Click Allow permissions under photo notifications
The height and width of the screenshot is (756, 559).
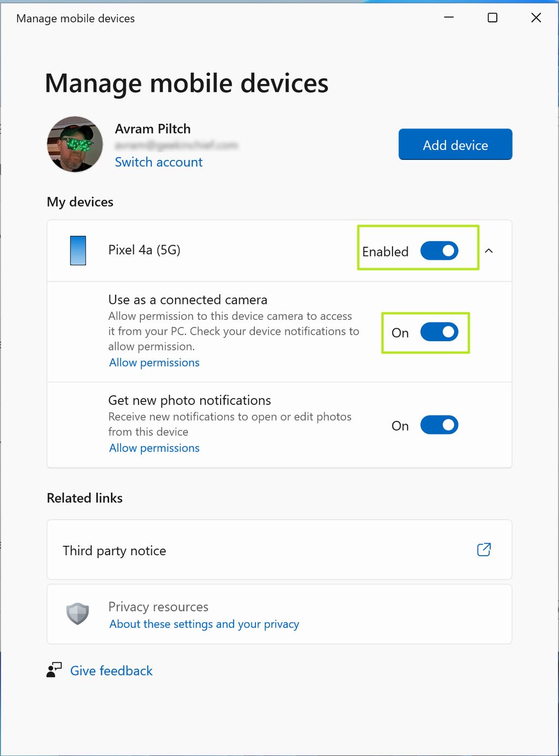coord(154,448)
